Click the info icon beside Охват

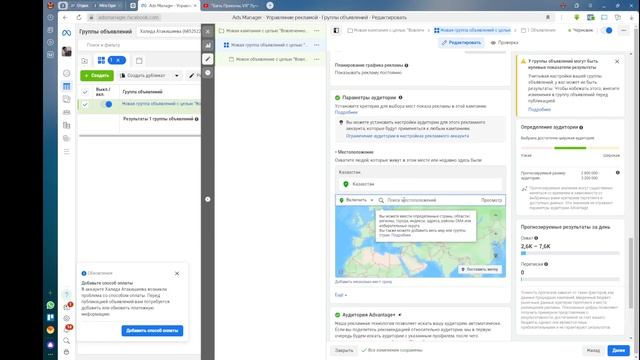pyautogui.click(x=536, y=238)
